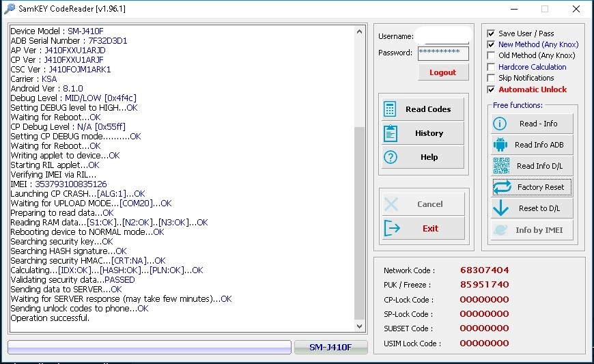594x364 pixels.
Task: Minimize the SamKEY CodeReader window
Action: click(x=514, y=9)
